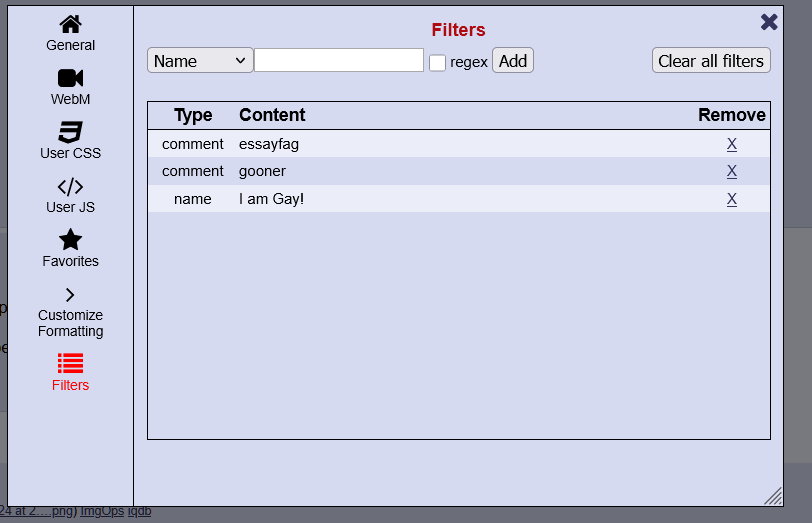Screen dimensions: 812x523
Task: Switch to the Favorites tab label
Action: click(x=70, y=261)
